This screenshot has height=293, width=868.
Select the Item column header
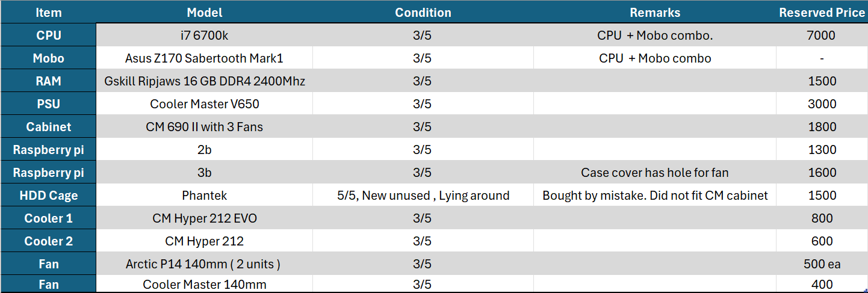tap(48, 12)
